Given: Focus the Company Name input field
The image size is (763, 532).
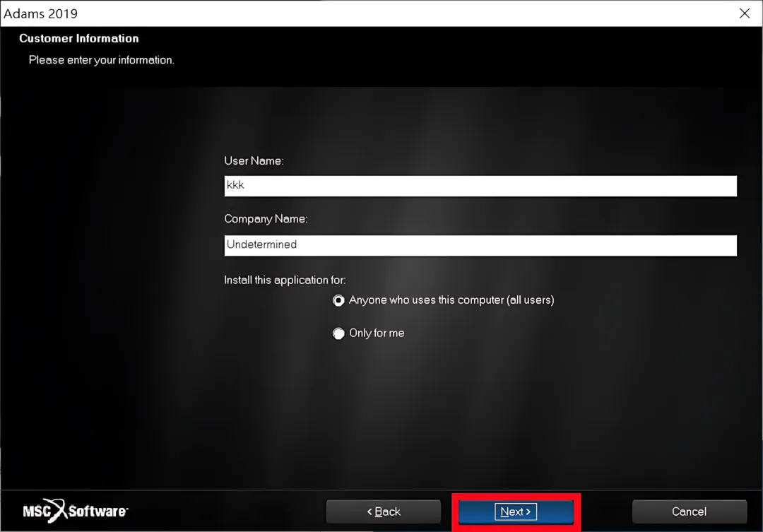Looking at the screenshot, I should 480,245.
